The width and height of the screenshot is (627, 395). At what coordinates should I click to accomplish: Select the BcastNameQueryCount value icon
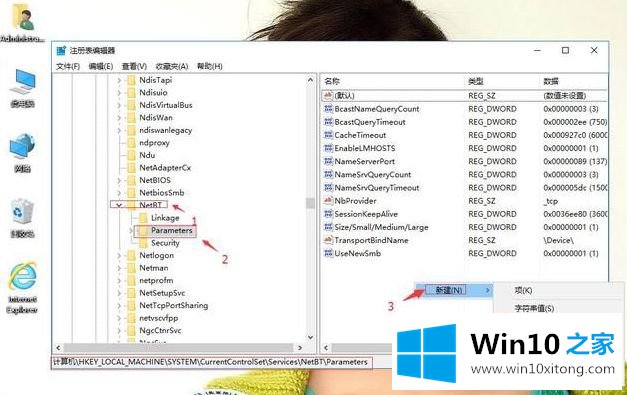(328, 109)
